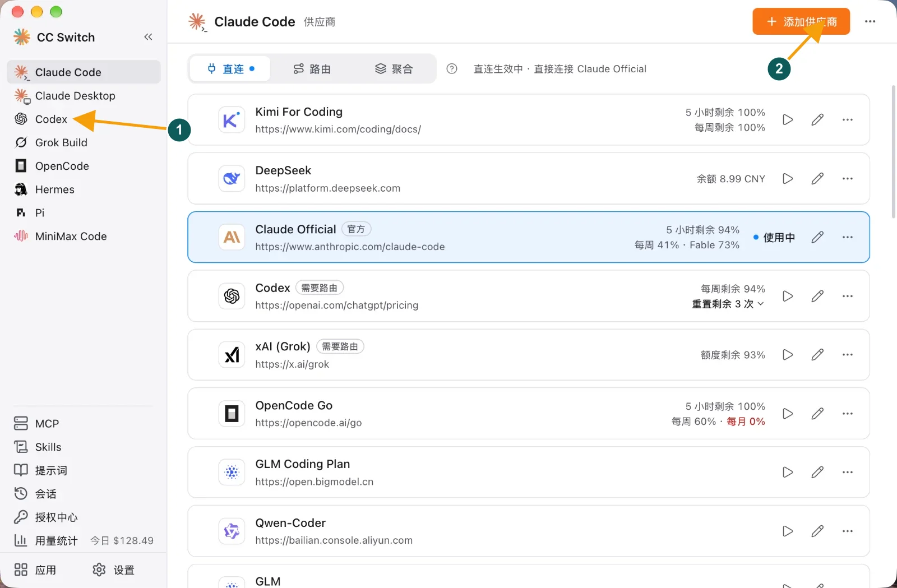Switch to 聚合 aggregate tab
The height and width of the screenshot is (588, 897).
(x=394, y=69)
